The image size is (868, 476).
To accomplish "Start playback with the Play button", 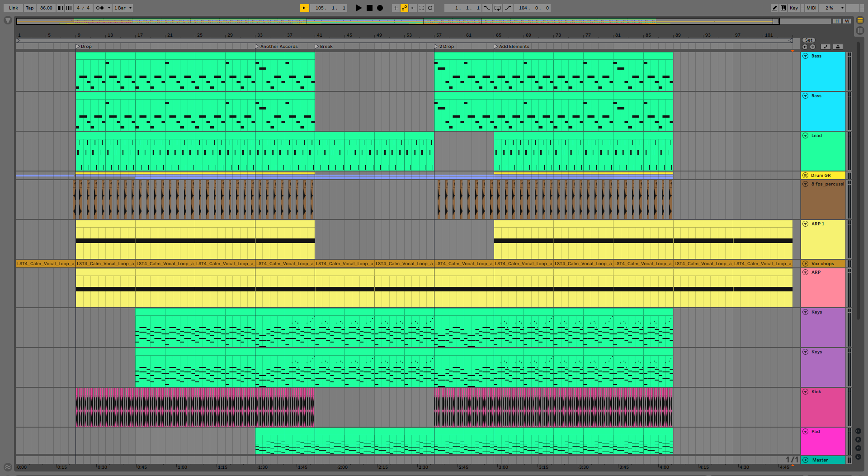I will point(359,8).
